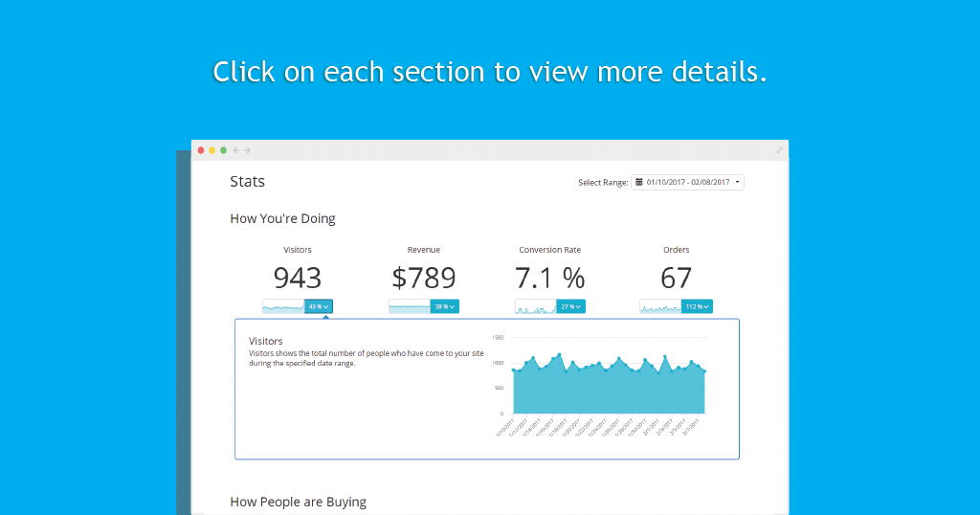Click the 1500 y-axis label on chart
980x515 pixels.
[498, 338]
